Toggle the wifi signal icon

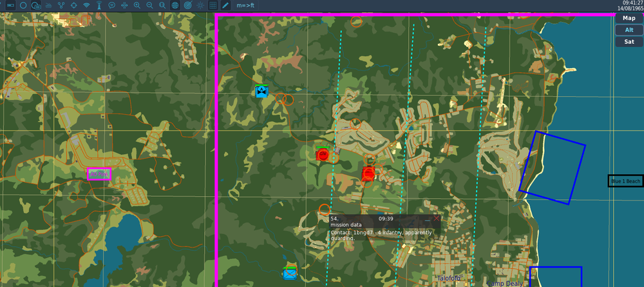click(86, 6)
